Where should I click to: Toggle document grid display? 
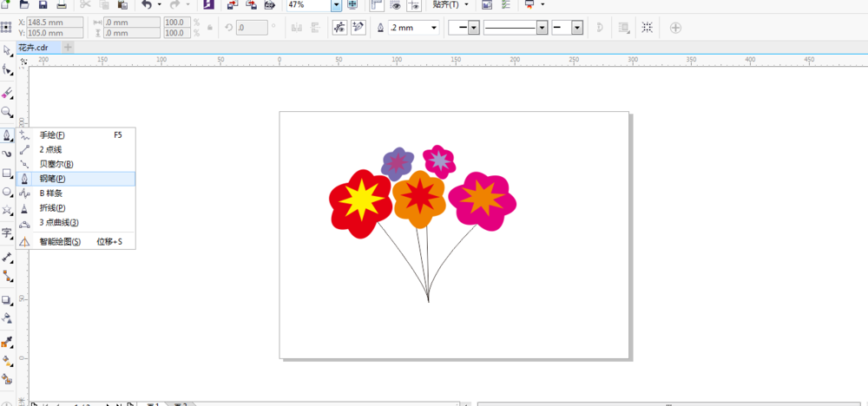pos(396,4)
